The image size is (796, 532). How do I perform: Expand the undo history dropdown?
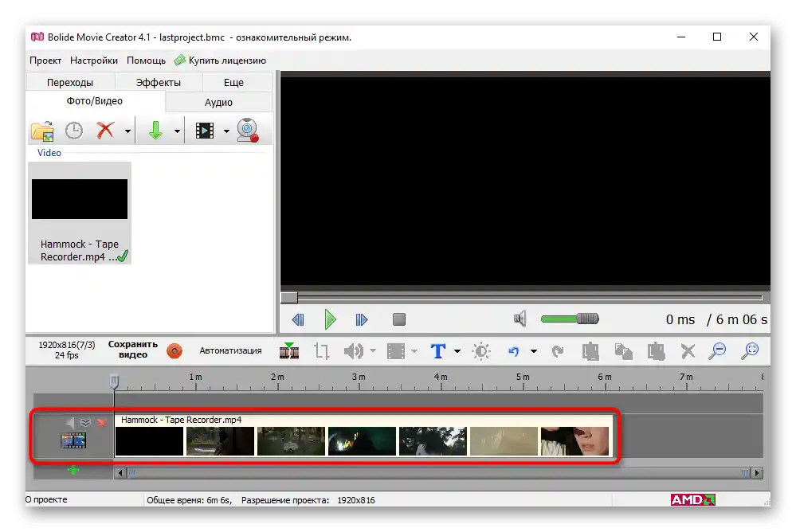534,350
